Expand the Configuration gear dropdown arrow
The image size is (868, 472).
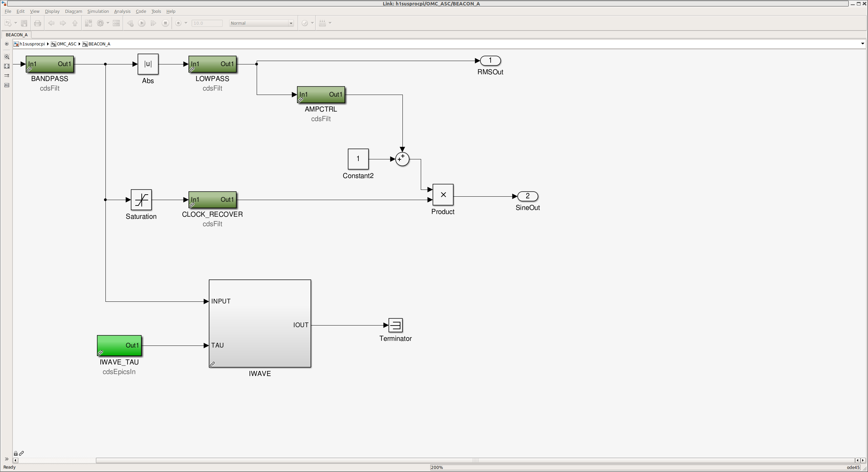tap(108, 23)
